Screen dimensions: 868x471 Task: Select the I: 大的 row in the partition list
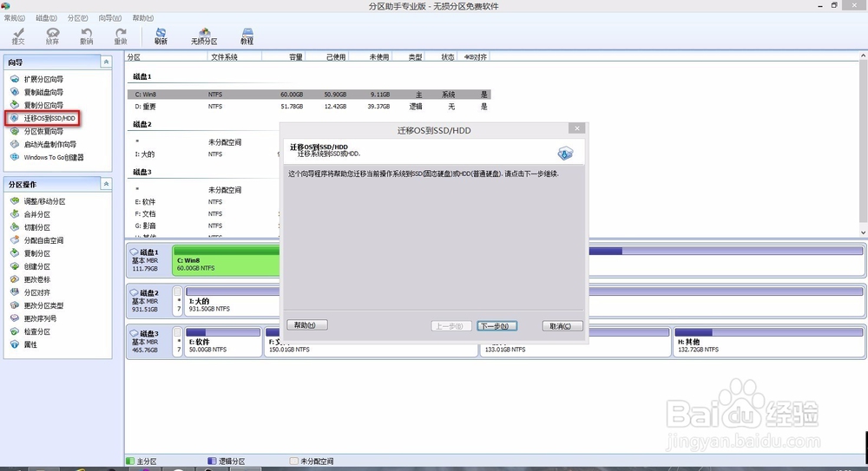(x=204, y=154)
